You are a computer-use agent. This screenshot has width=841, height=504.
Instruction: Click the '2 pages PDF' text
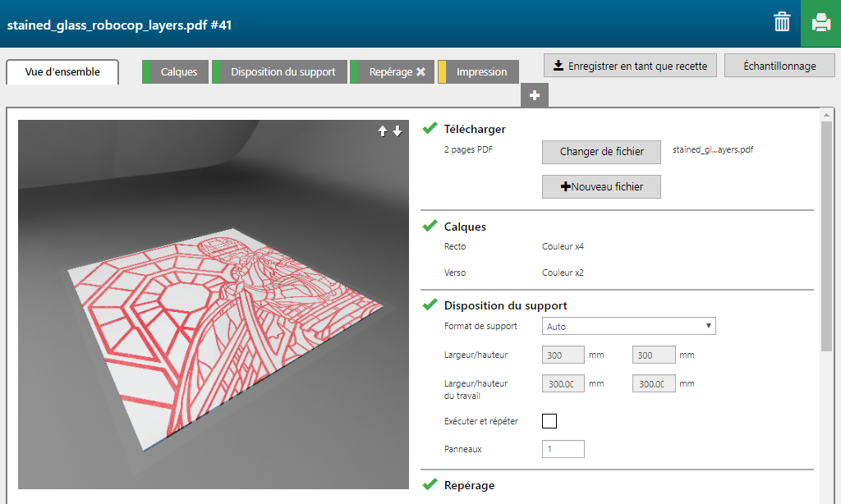click(x=468, y=149)
